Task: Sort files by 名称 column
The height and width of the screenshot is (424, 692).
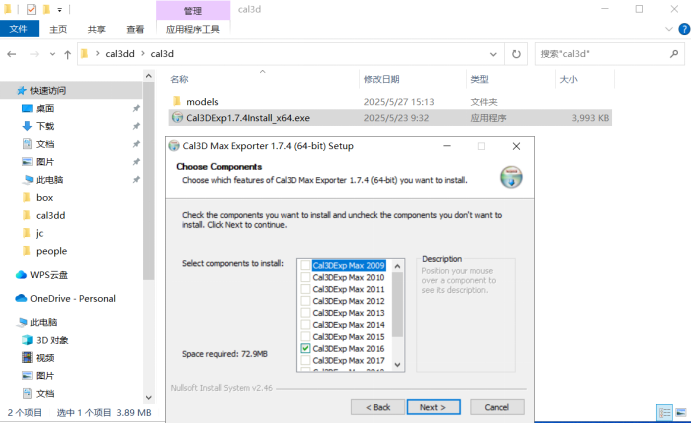Action: 179,79
